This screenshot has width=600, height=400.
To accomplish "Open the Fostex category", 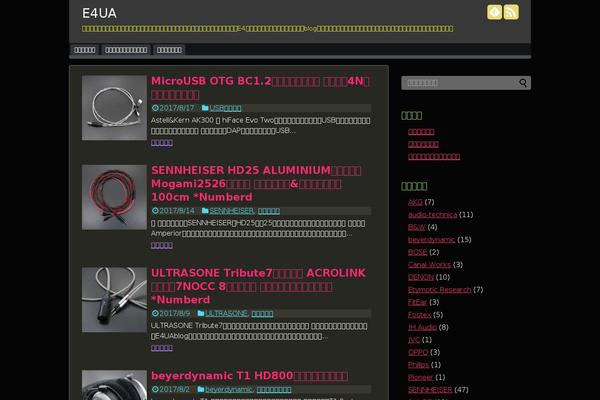I will (x=419, y=315).
